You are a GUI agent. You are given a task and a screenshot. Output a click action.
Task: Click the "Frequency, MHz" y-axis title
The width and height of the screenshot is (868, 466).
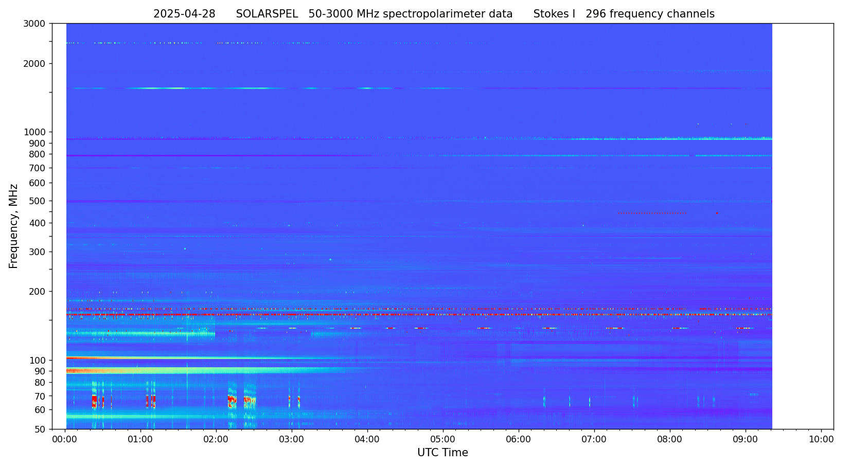[x=13, y=226]
